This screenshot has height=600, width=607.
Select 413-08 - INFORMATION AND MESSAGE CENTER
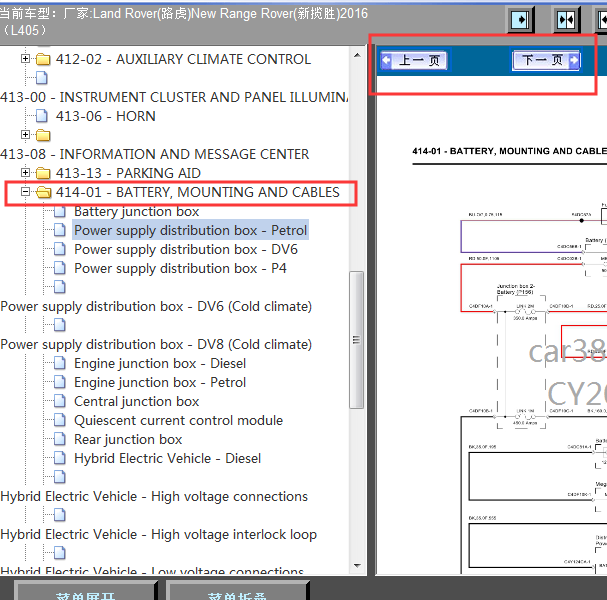click(155, 154)
